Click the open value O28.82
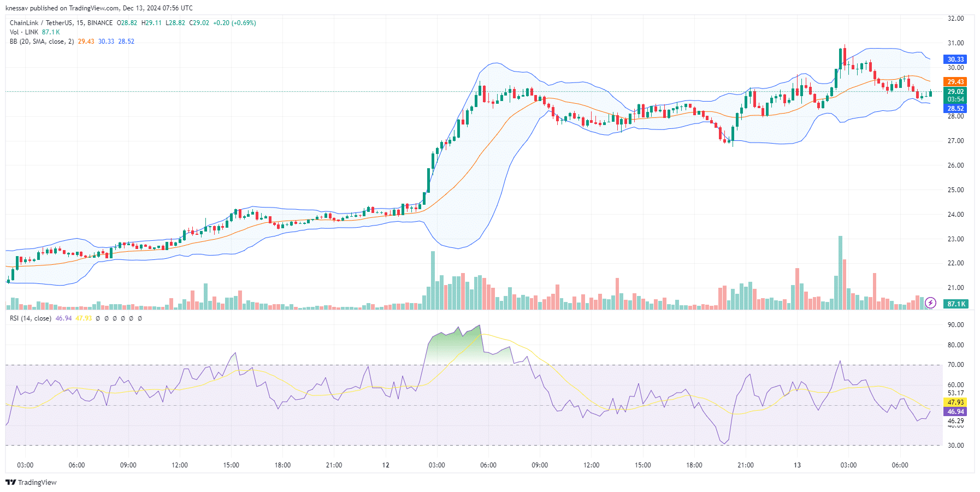 (127, 23)
